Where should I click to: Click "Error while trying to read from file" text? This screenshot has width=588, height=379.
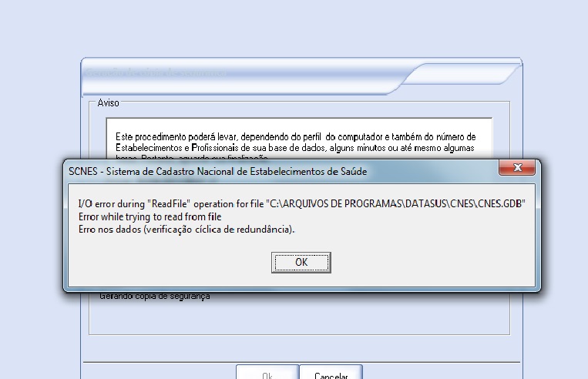150,217
